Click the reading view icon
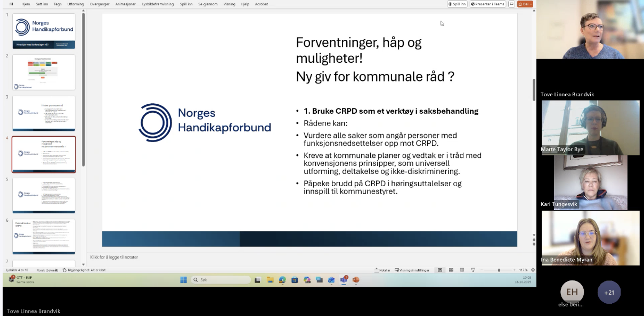The width and height of the screenshot is (644, 316). coord(462,270)
